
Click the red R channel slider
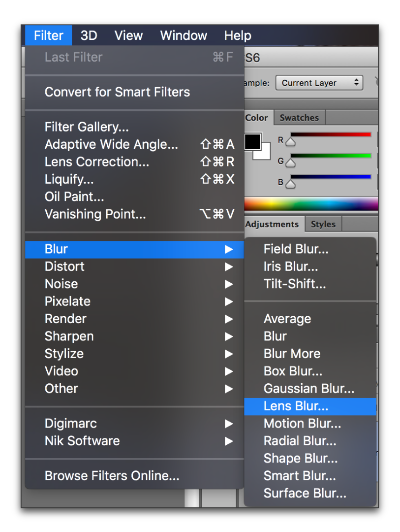point(330,134)
